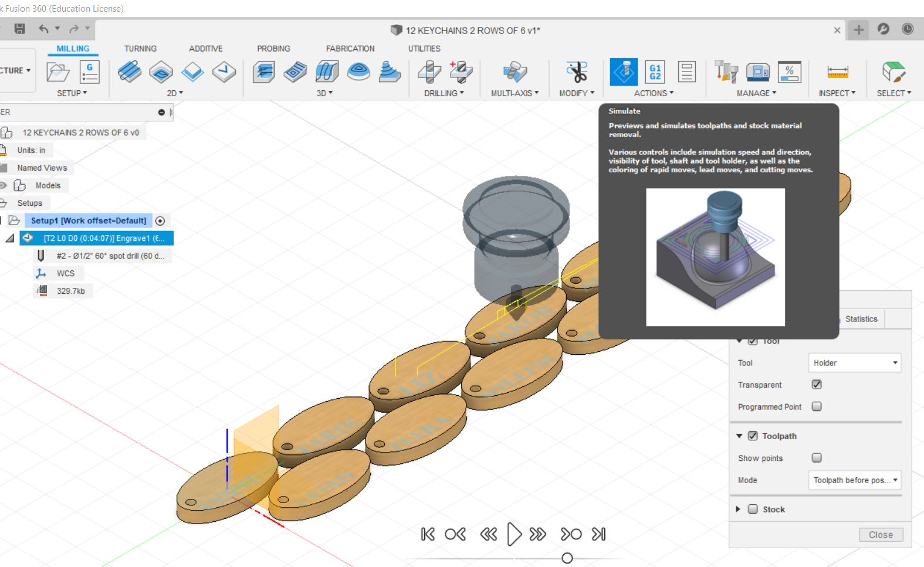Image resolution: width=924 pixels, height=567 pixels.
Task: Open the DRILLING dropdown menu
Action: (444, 93)
